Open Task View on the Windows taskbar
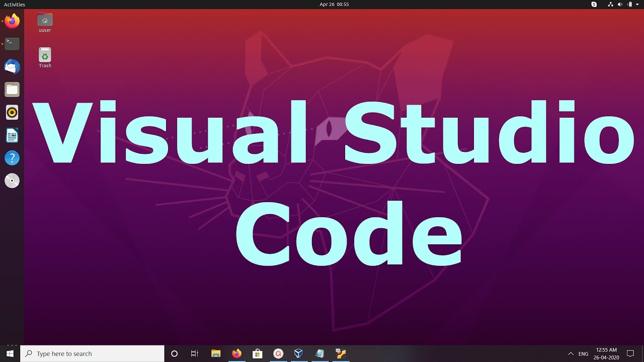644x362 pixels. point(195,353)
